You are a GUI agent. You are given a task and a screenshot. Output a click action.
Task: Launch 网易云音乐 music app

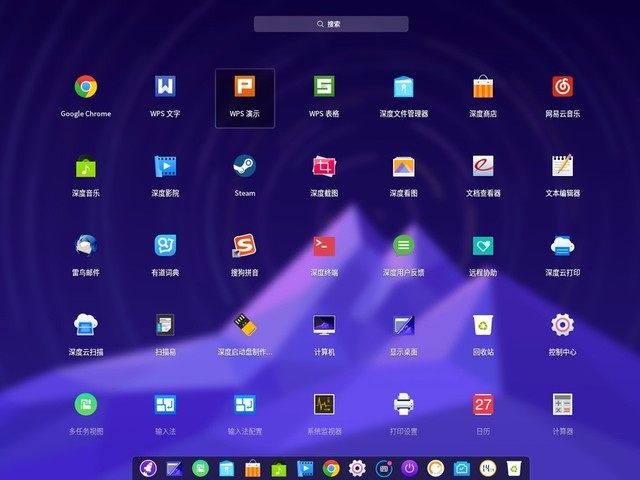(x=562, y=87)
